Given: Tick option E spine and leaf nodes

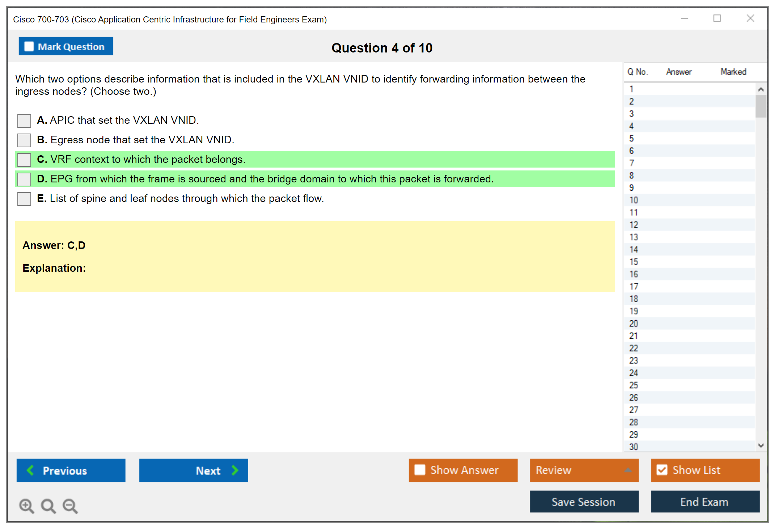Looking at the screenshot, I should click(24, 199).
